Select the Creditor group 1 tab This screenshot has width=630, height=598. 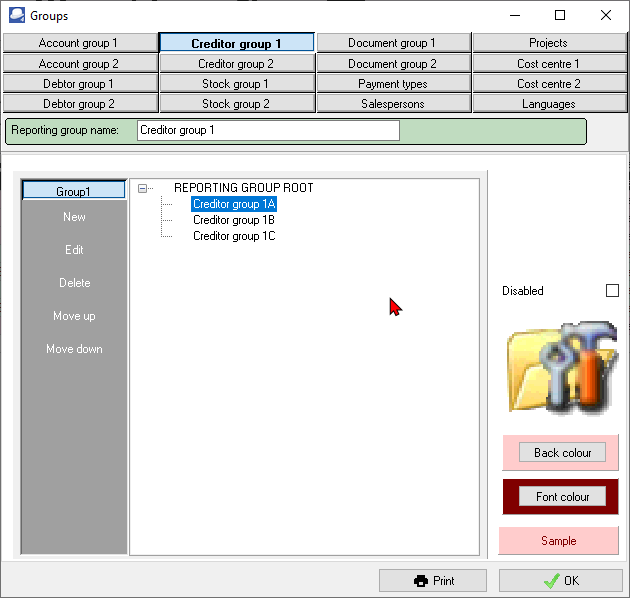[x=237, y=43]
